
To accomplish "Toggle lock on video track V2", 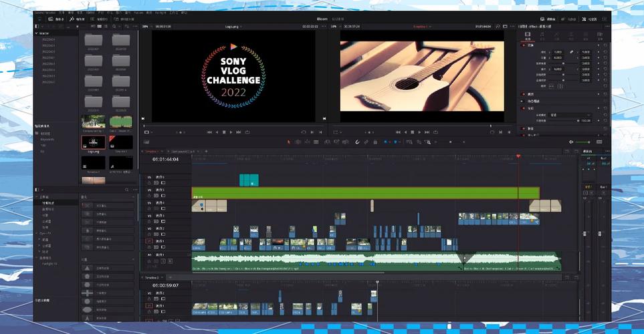I will (x=149, y=234).
